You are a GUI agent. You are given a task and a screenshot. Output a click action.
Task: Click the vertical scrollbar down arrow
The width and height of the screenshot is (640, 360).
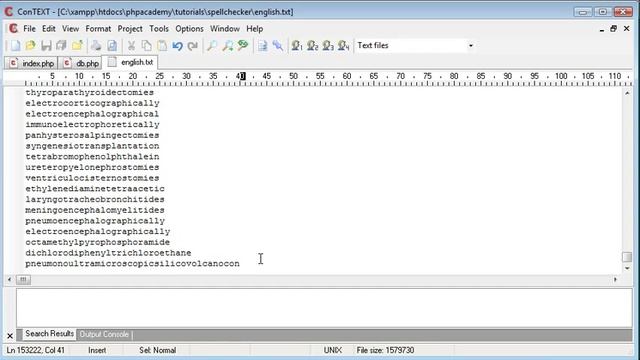(x=627, y=268)
